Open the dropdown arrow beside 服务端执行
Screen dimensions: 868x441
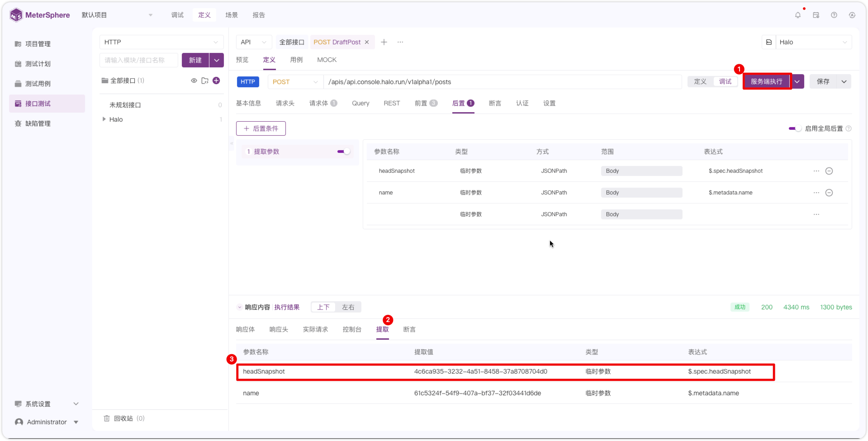click(797, 81)
